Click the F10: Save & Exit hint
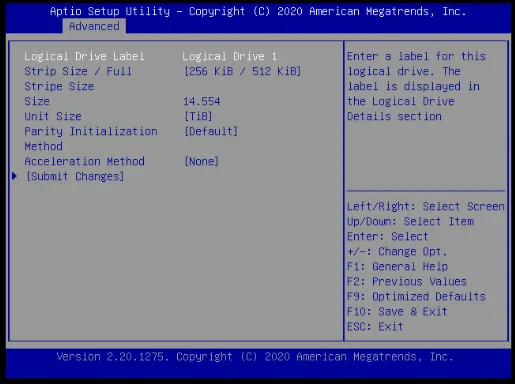Screen dimensions: 515x384 tap(397, 311)
